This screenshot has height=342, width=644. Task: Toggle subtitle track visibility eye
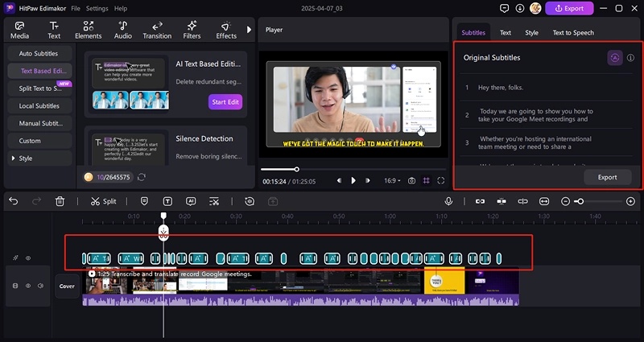[28, 258]
